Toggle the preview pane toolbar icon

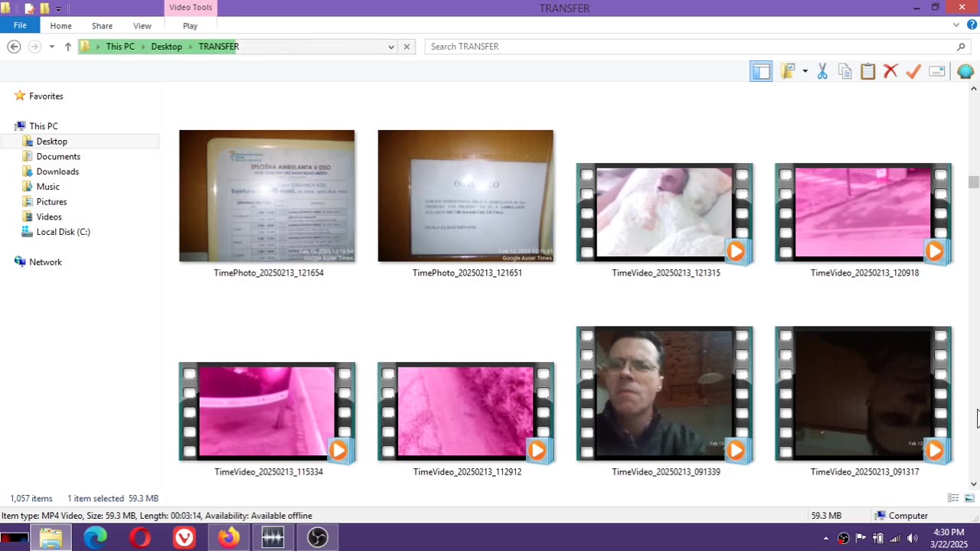click(761, 72)
